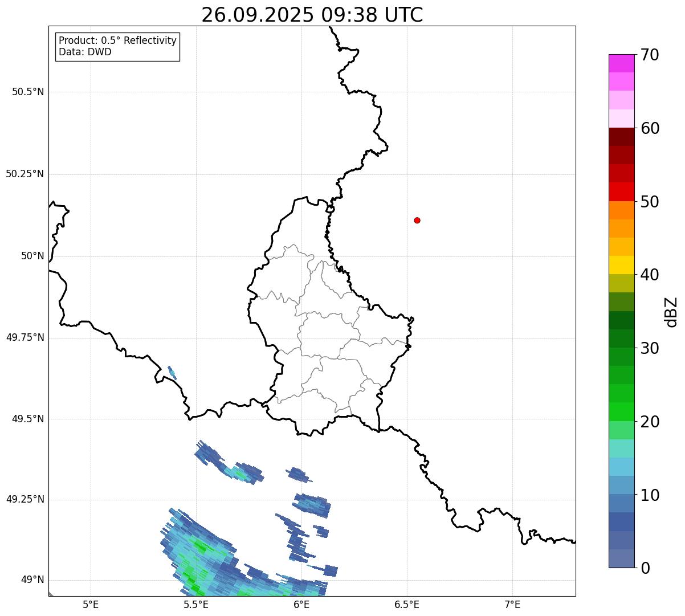This screenshot has width=685, height=616.
Task: Select the 'Data: DWD' legend line
Action: (85, 52)
